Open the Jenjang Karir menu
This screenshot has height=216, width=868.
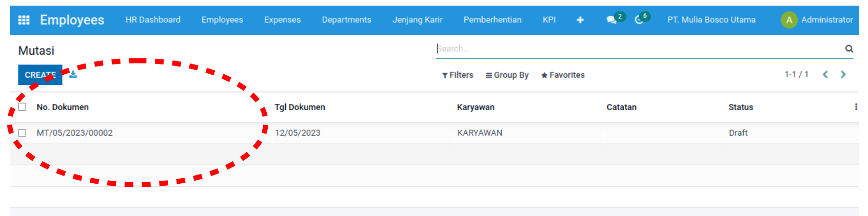pyautogui.click(x=417, y=20)
